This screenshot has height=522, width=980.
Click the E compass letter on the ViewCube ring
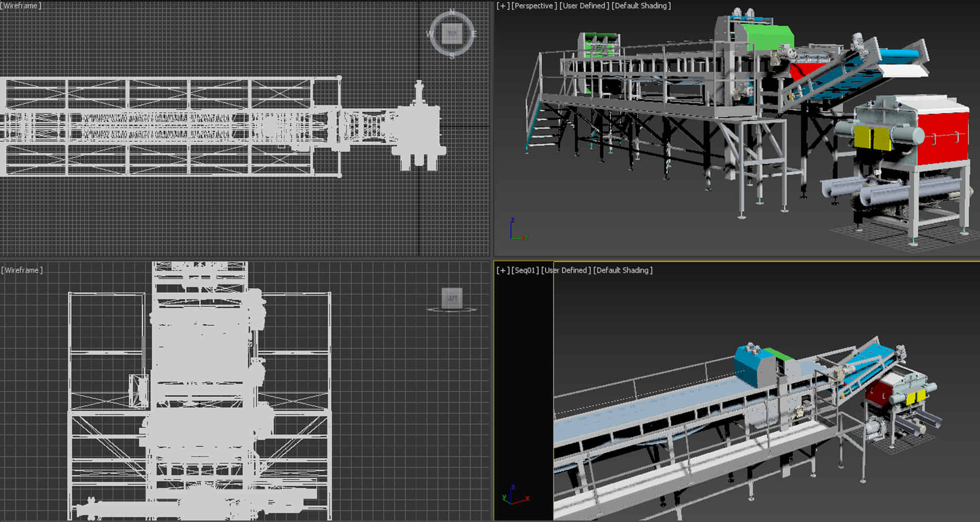(x=474, y=34)
